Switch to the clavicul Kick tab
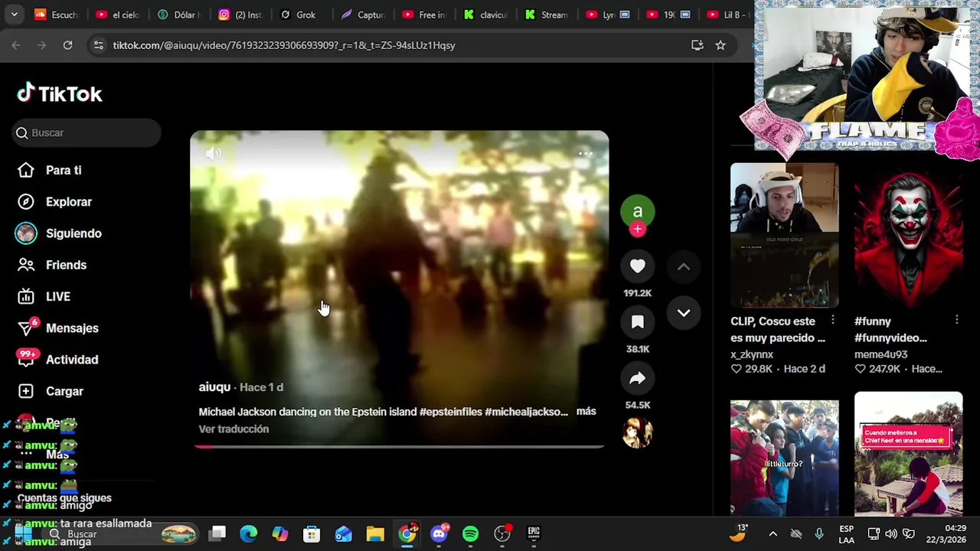This screenshot has width=980, height=551. (x=486, y=15)
